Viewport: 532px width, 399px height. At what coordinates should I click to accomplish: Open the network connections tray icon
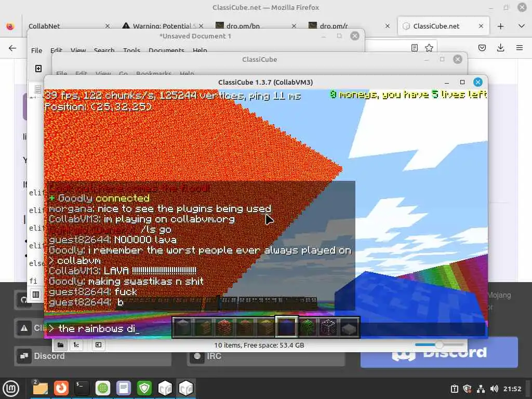(481, 389)
